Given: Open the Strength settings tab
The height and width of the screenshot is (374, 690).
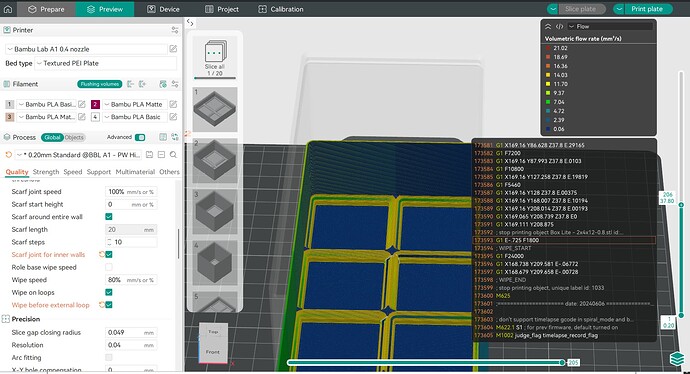Looking at the screenshot, I should (46, 172).
